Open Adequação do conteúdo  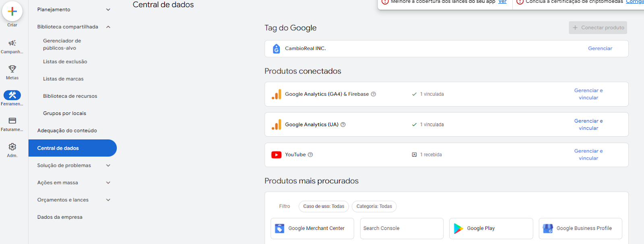tap(67, 131)
